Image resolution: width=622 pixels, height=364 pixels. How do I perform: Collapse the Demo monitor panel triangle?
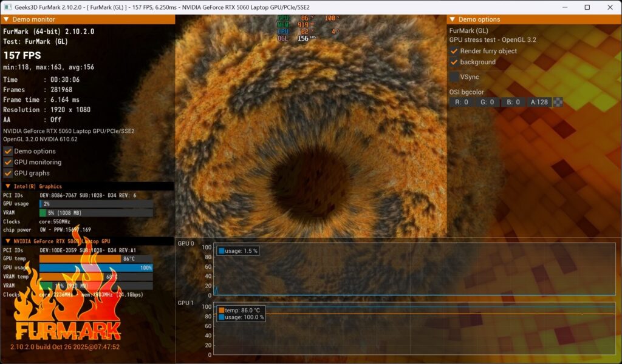6,19
